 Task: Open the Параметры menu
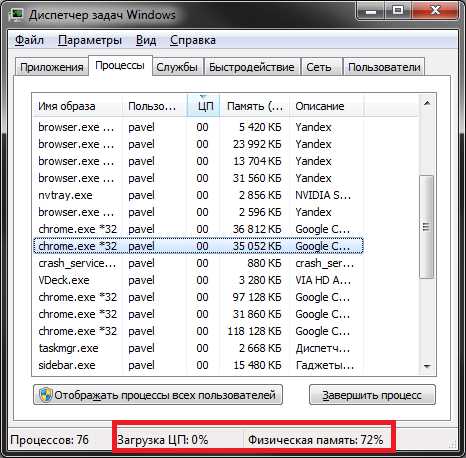pyautogui.click(x=90, y=40)
